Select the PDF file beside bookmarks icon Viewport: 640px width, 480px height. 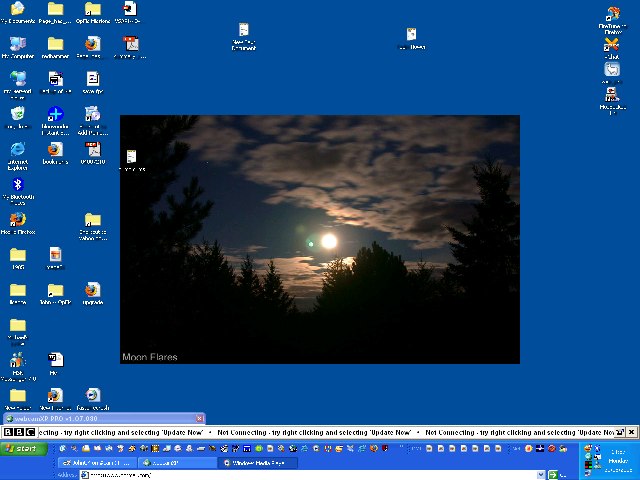click(x=93, y=153)
